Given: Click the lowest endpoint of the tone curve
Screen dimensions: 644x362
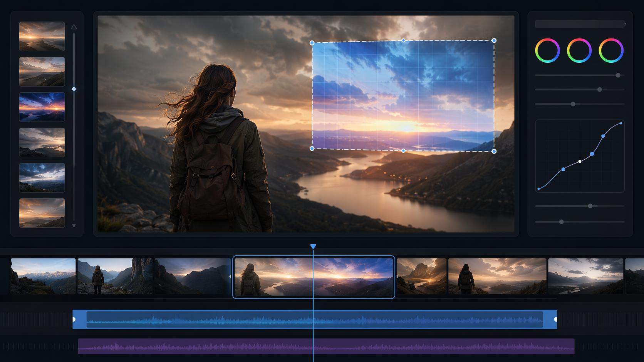Looking at the screenshot, I should click(538, 189).
